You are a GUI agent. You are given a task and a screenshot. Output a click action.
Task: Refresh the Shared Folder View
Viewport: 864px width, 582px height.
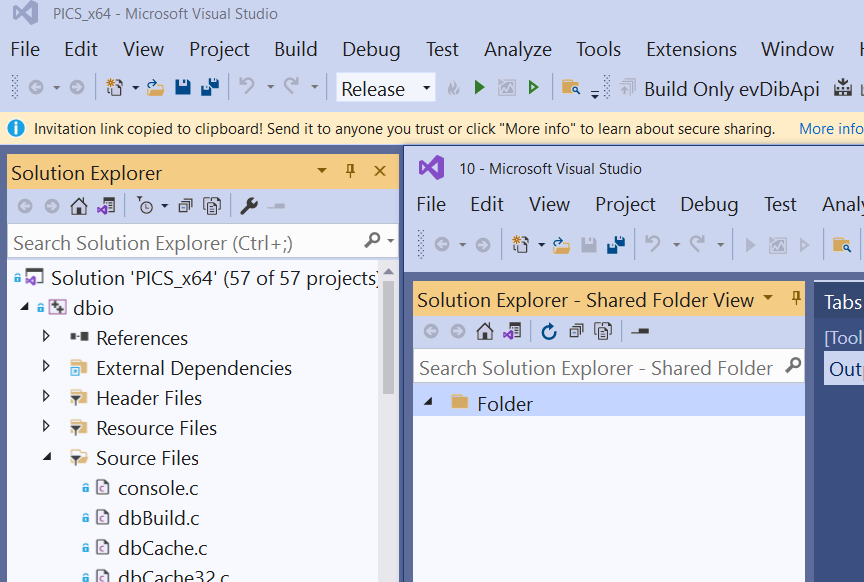tap(548, 332)
